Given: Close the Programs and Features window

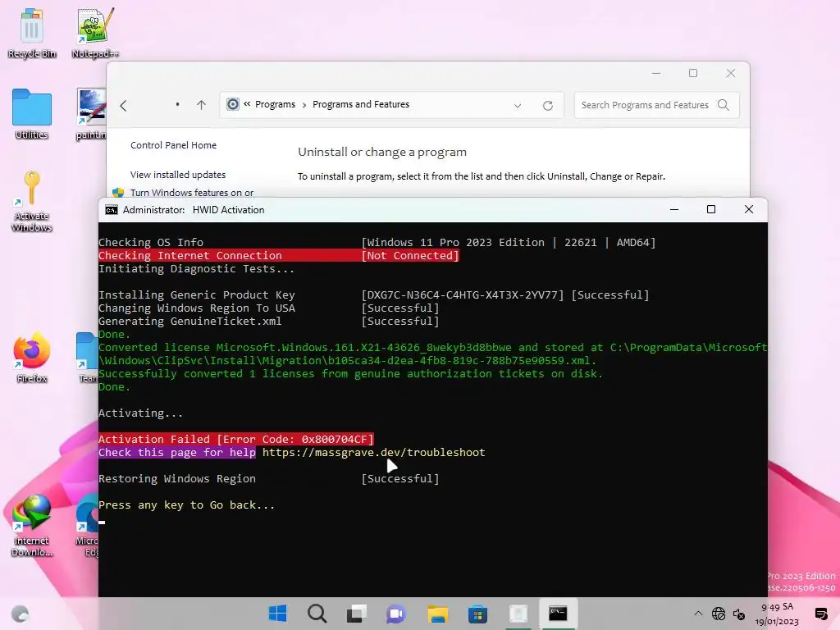Looking at the screenshot, I should pos(731,73).
